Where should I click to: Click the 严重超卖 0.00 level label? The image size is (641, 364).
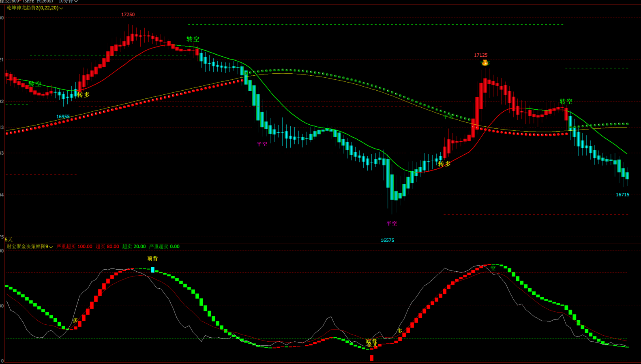pyautogui.click(x=164, y=247)
